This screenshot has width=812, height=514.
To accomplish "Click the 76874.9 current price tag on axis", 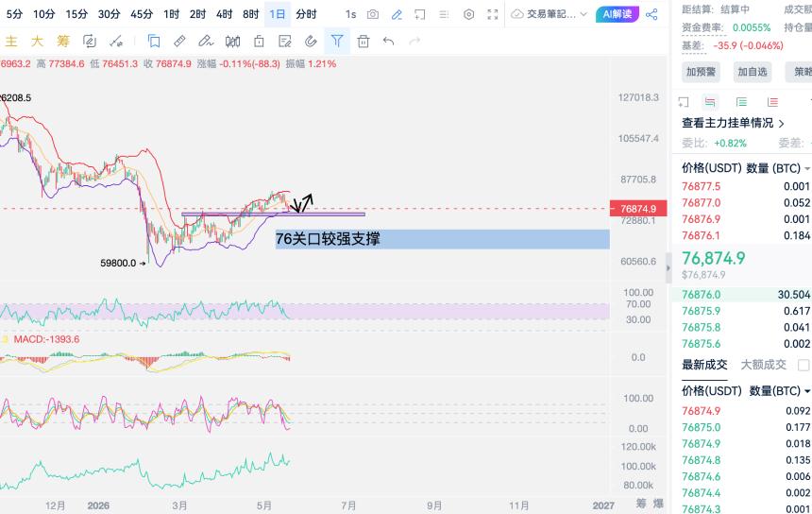I will pos(638,209).
